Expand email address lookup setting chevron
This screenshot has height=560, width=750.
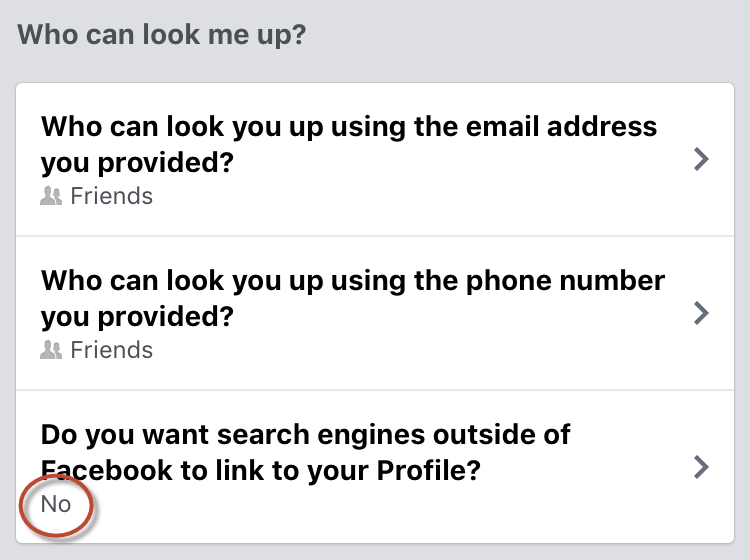[701, 159]
